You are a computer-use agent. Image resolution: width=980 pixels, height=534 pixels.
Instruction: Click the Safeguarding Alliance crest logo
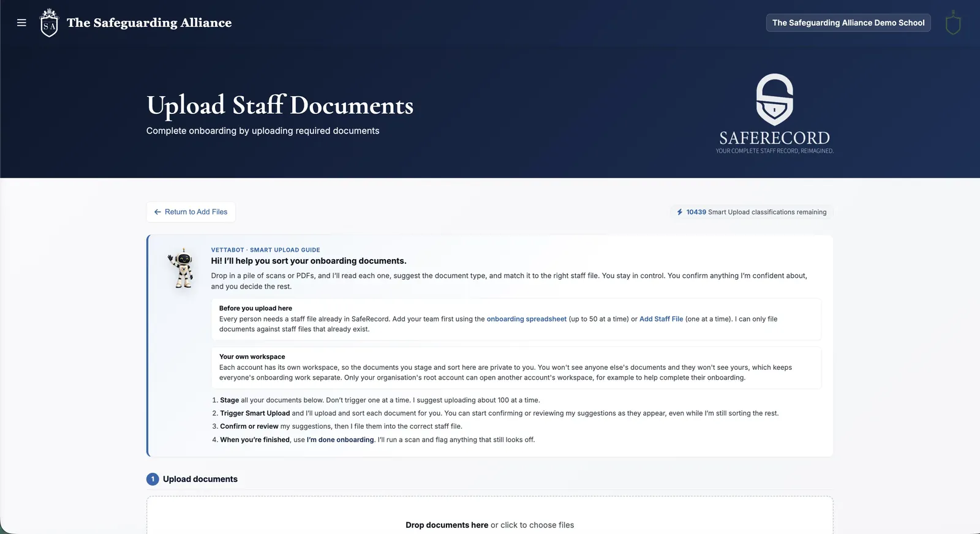[x=49, y=23]
